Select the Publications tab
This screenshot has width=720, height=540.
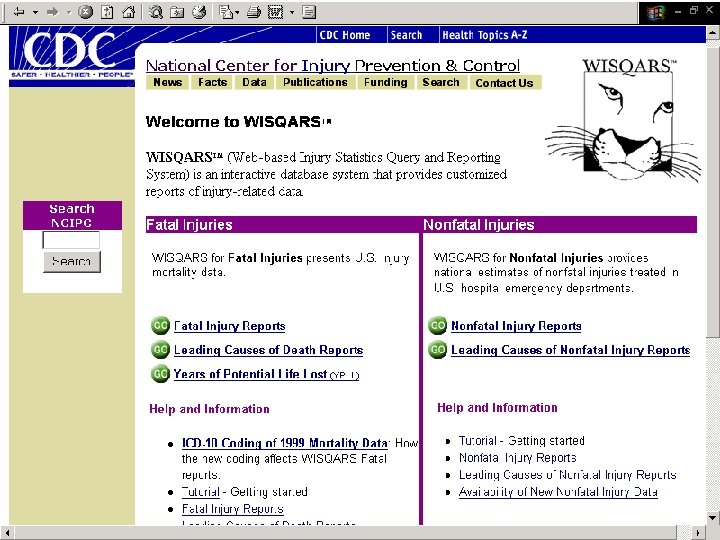(x=315, y=82)
